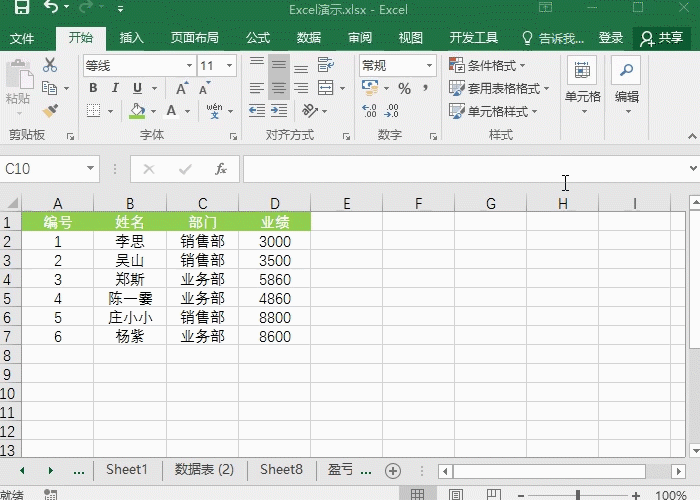Toggle wrap text icon

pos(325,65)
